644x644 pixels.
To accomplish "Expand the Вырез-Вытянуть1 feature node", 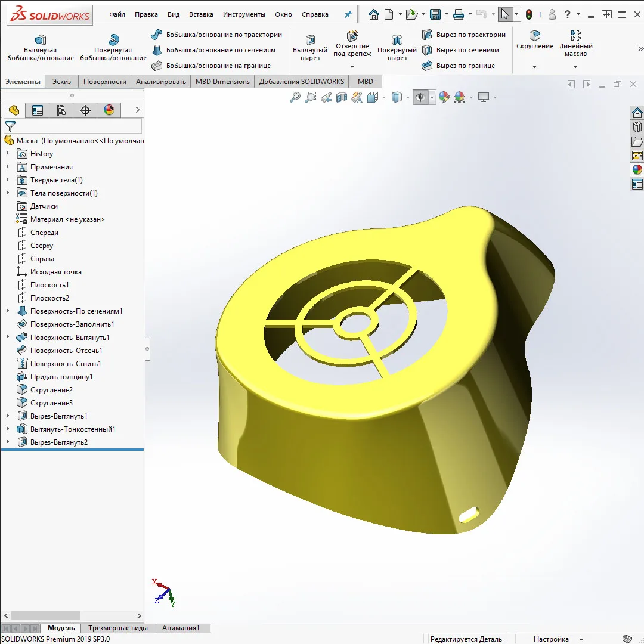I will point(8,416).
